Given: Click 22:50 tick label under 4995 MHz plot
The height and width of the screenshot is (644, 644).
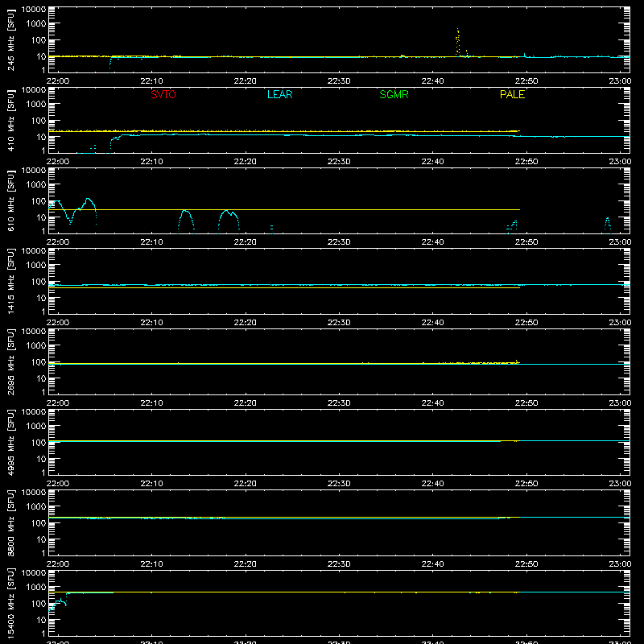Looking at the screenshot, I should (x=526, y=484).
